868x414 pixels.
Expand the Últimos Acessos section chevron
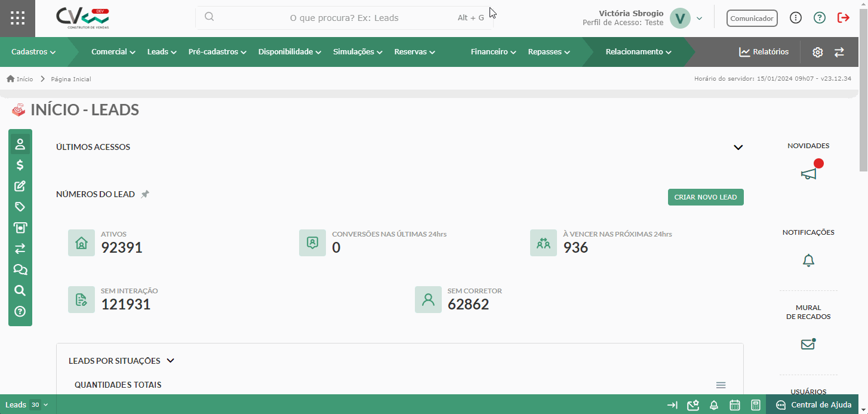tap(738, 147)
